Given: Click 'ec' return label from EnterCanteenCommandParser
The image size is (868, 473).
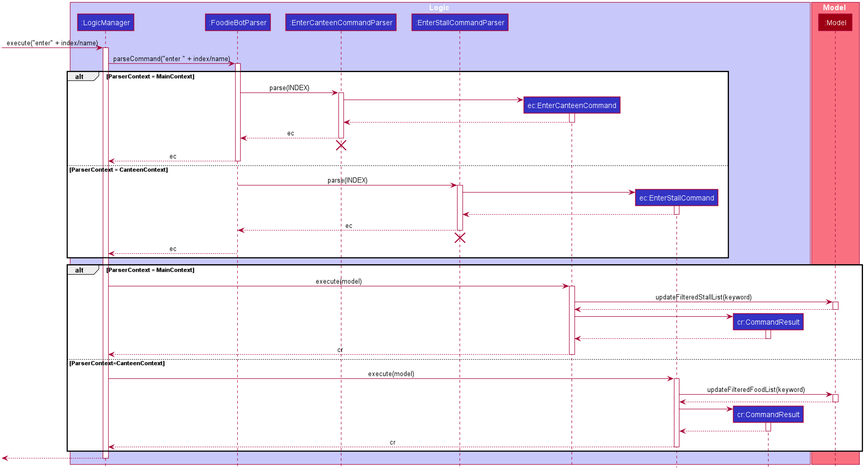Looking at the screenshot, I should tap(291, 133).
